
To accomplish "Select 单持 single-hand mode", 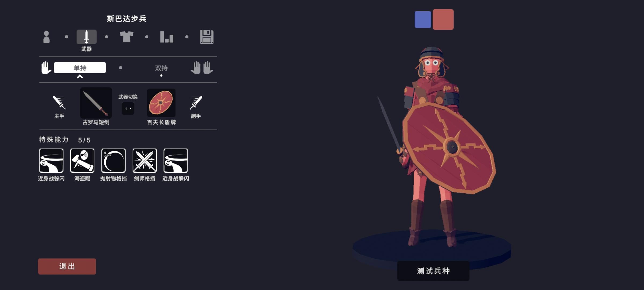I will point(80,68).
